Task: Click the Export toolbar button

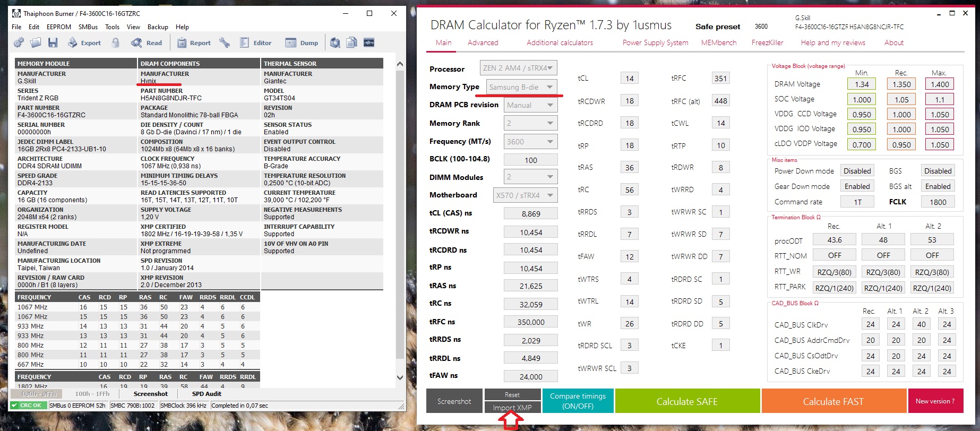Action: 84,43
